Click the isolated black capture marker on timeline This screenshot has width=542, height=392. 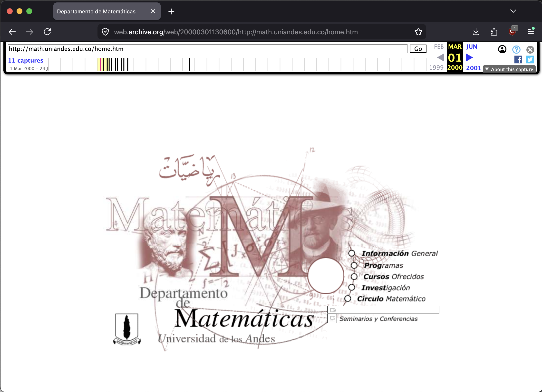point(189,65)
